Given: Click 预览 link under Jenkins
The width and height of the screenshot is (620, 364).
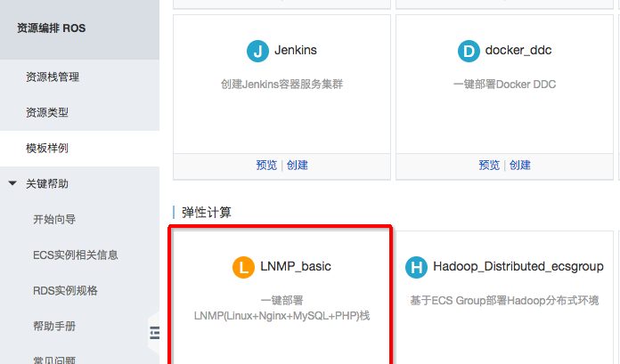Looking at the screenshot, I should [266, 166].
